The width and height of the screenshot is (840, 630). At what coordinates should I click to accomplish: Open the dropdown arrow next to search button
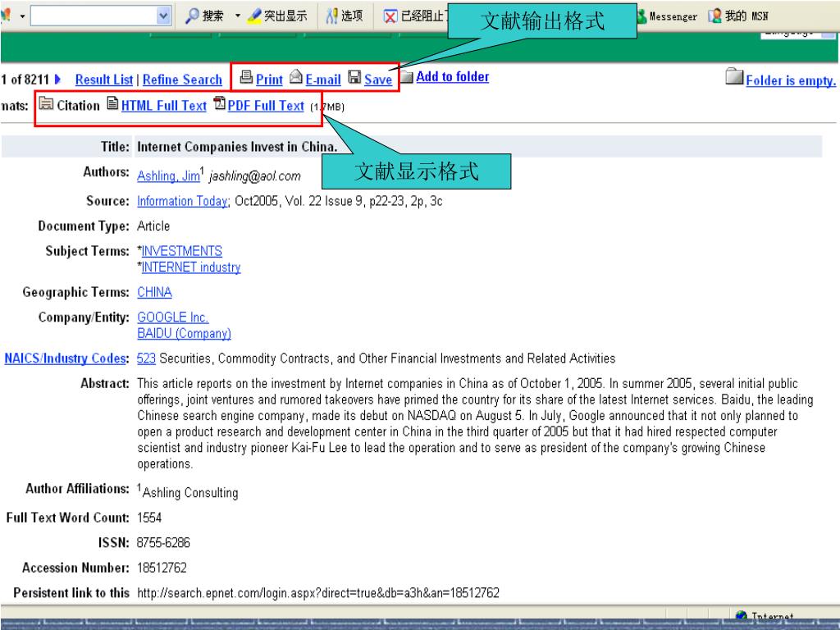click(x=238, y=16)
